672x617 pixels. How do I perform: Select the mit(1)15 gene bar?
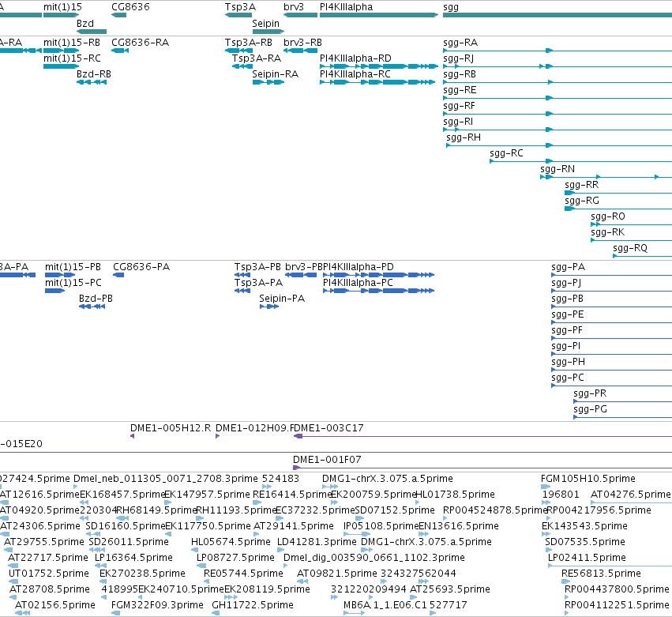point(62,15)
